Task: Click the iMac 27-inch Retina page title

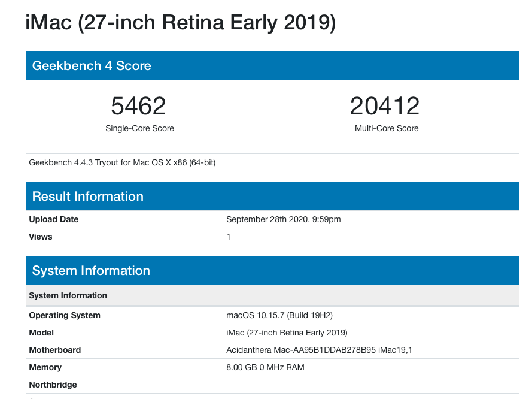Action: click(180, 23)
